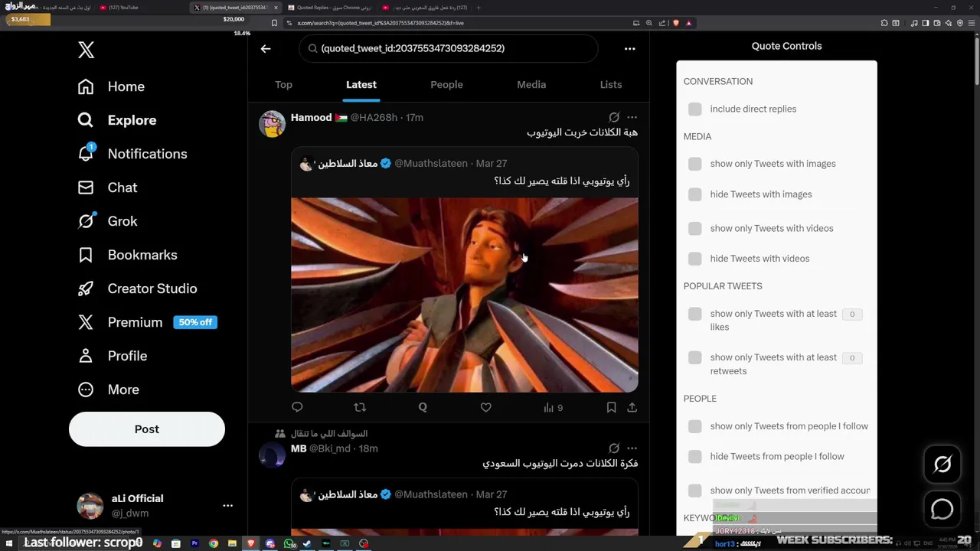This screenshot has height=551, width=980.
Task: Switch to the Top tab
Action: pos(283,85)
